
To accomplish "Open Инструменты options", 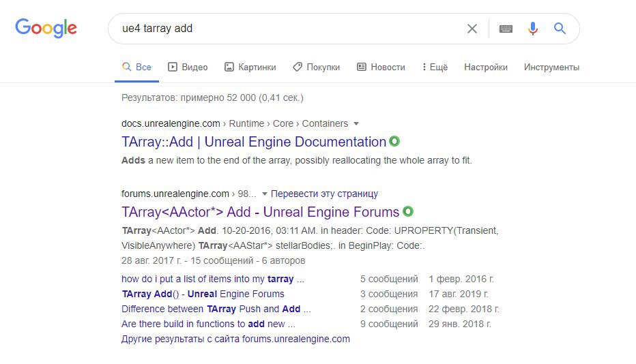I will (x=551, y=67).
